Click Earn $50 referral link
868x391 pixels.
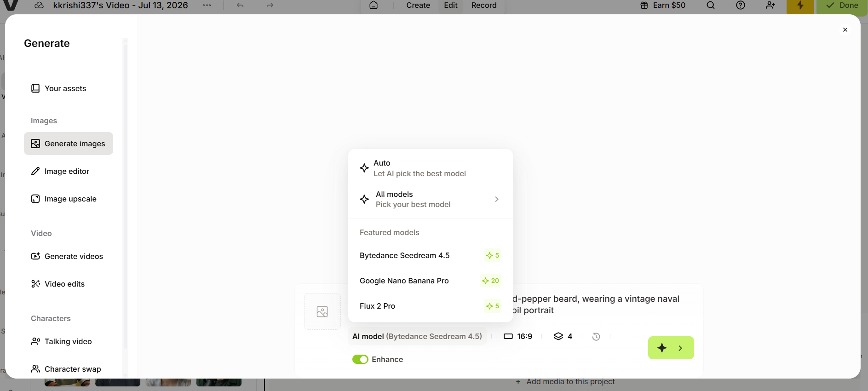(x=663, y=6)
